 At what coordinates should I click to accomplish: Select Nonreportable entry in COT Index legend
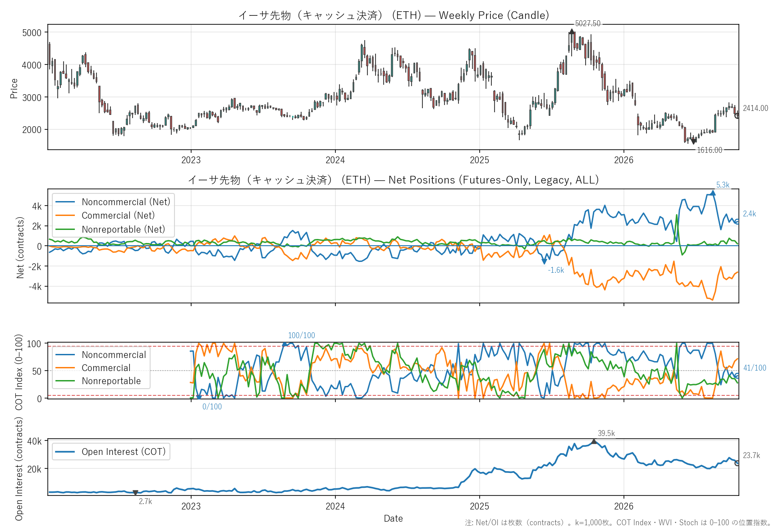(98, 381)
